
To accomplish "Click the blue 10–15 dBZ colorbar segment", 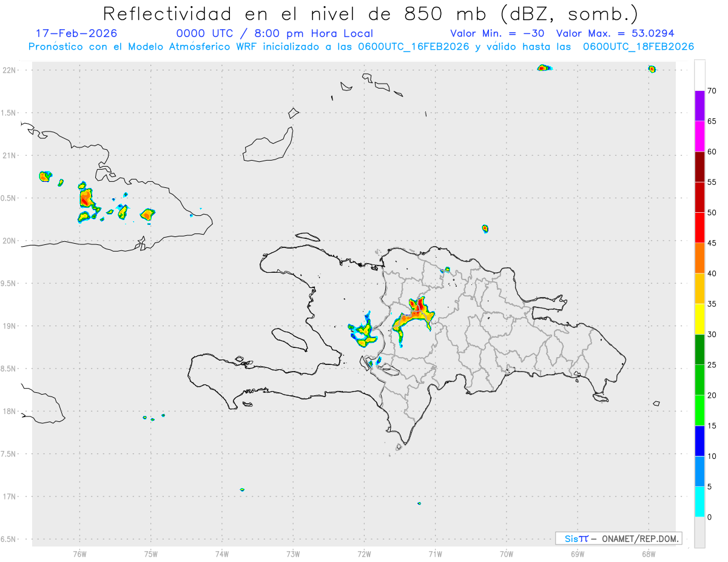I will (x=699, y=441).
